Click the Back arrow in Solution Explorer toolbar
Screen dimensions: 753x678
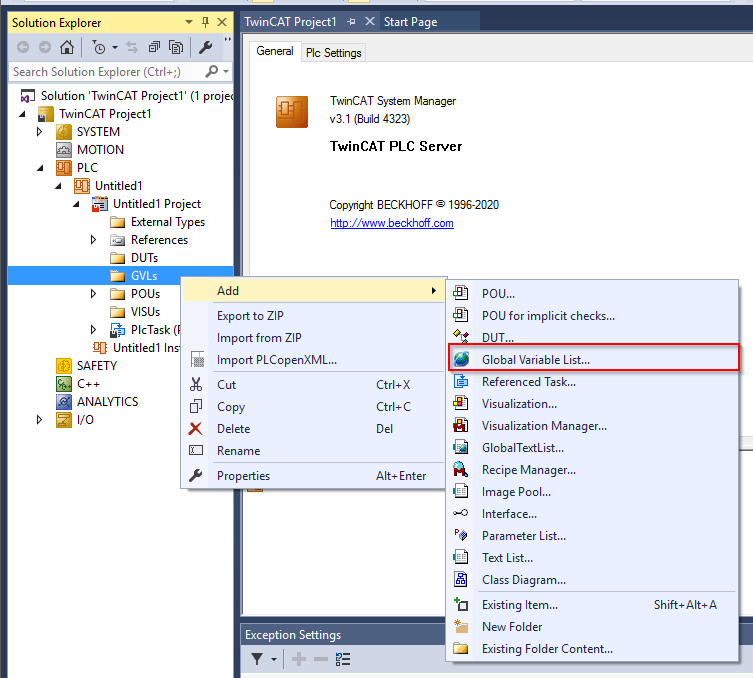[x=23, y=47]
